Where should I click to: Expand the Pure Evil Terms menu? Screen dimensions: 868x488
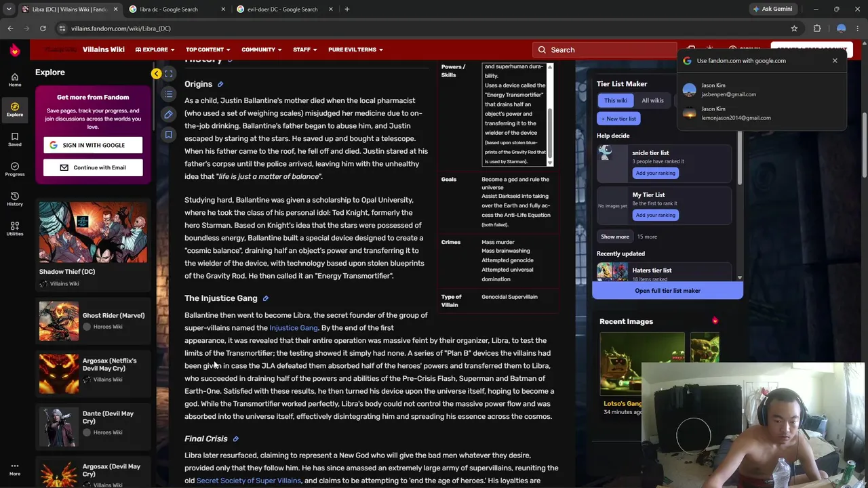(355, 49)
